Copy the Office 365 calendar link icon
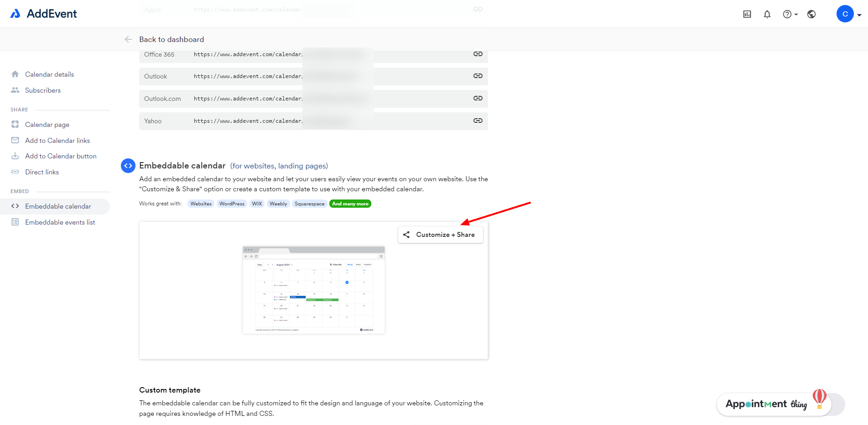The height and width of the screenshot is (425, 868). (x=478, y=54)
